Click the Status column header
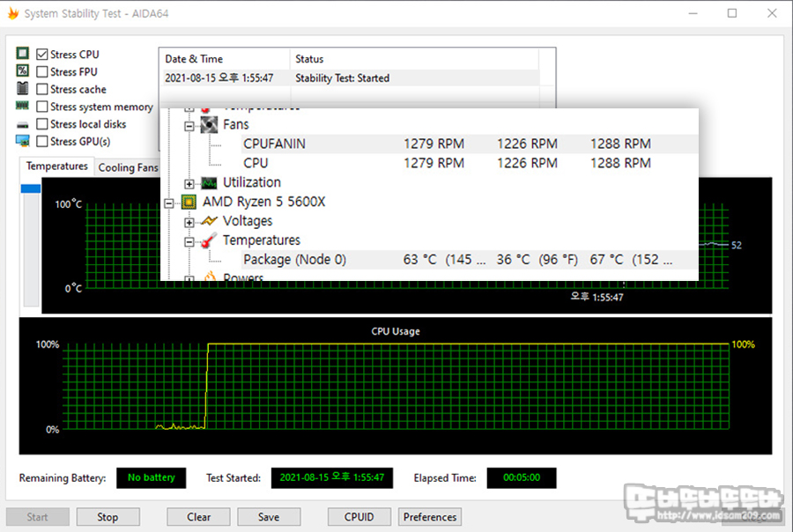 [414, 59]
